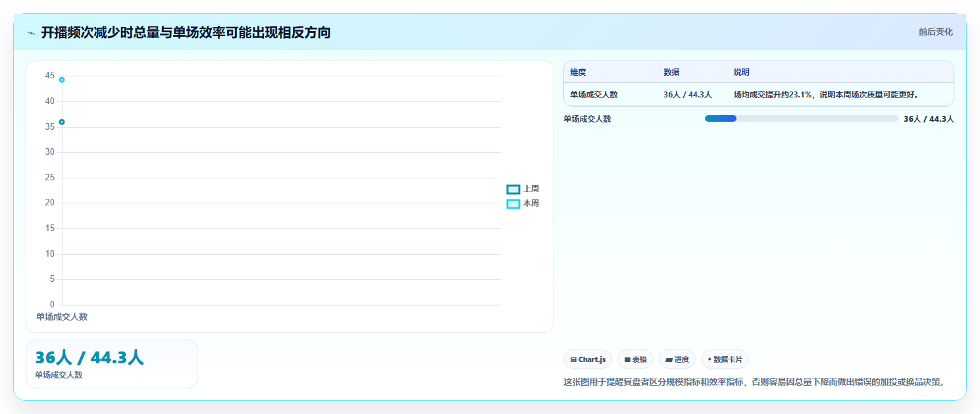This screenshot has width=980, height=414.
Task: Click the 进度 tag
Action: (677, 359)
